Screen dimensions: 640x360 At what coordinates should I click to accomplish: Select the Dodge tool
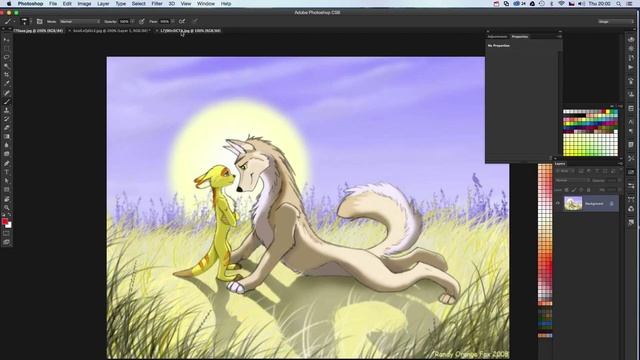pos(6,154)
